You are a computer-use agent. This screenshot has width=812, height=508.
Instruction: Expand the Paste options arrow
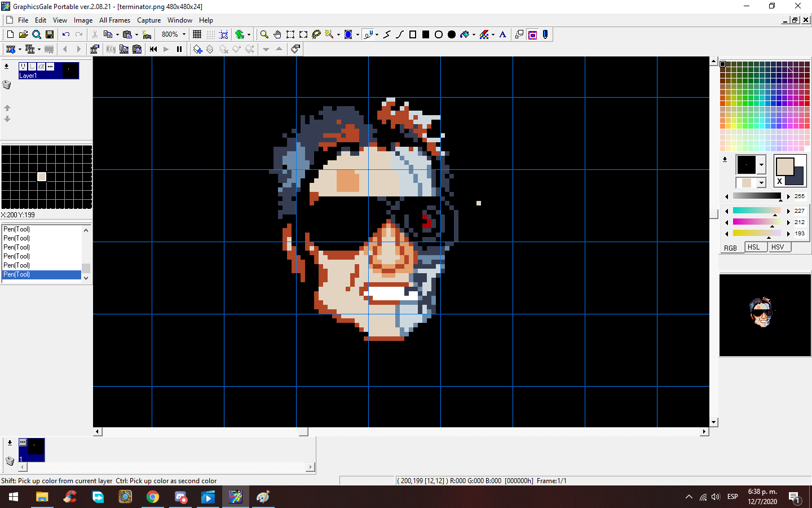click(x=136, y=34)
